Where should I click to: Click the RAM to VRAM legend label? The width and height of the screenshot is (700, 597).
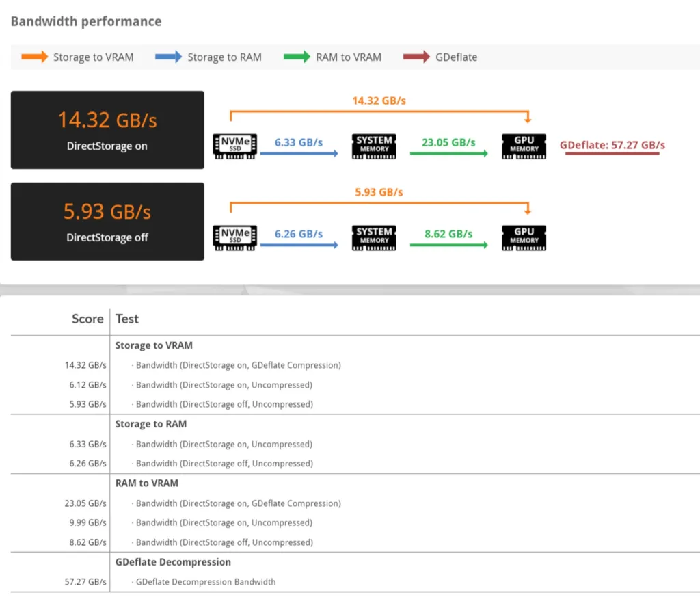(x=349, y=57)
